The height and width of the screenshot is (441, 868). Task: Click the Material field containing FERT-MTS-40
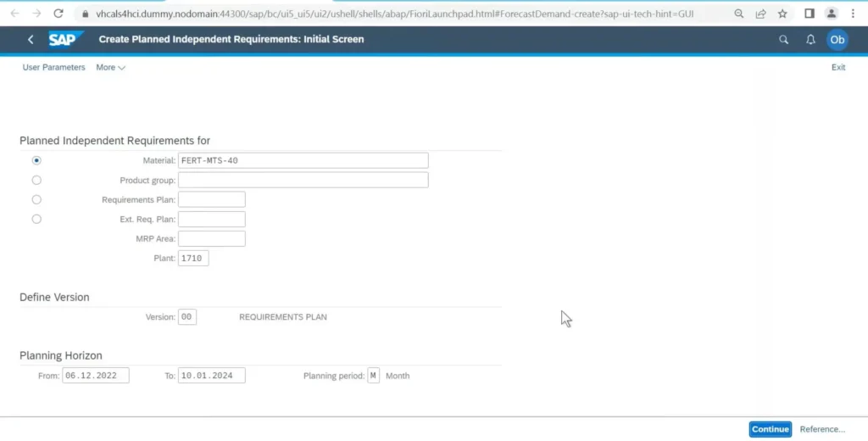[303, 160]
